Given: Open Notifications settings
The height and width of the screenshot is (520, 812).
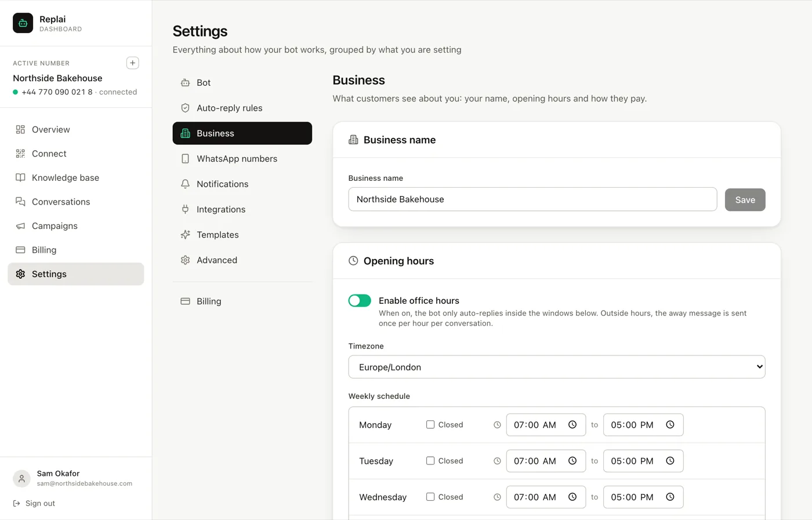Looking at the screenshot, I should pyautogui.click(x=242, y=184).
